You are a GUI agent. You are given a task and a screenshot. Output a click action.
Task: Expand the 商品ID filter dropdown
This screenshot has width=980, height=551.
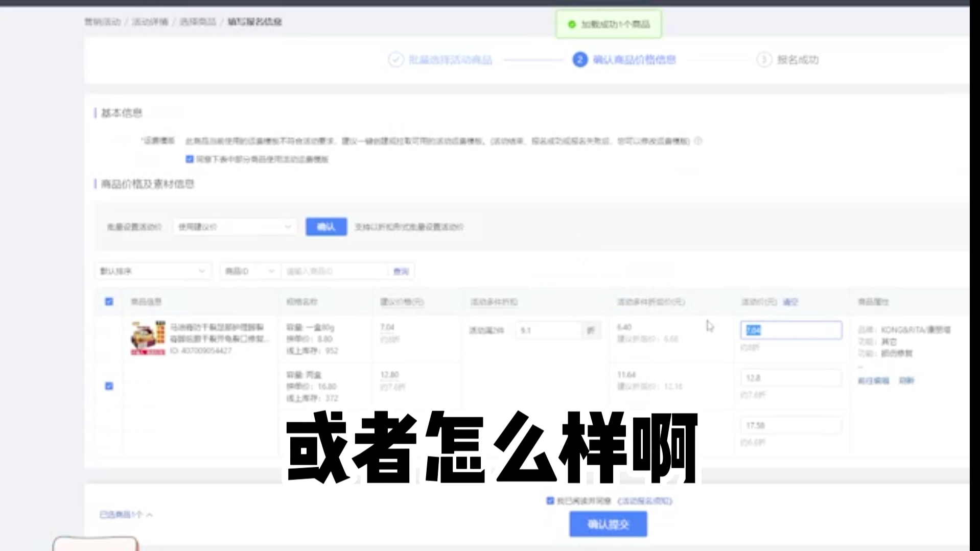249,271
